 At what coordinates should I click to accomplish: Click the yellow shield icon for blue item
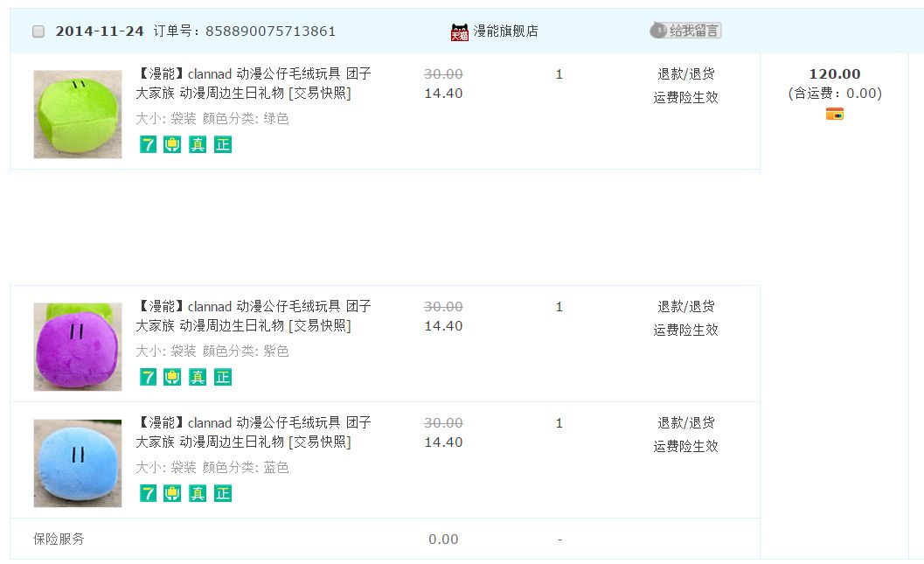173,493
